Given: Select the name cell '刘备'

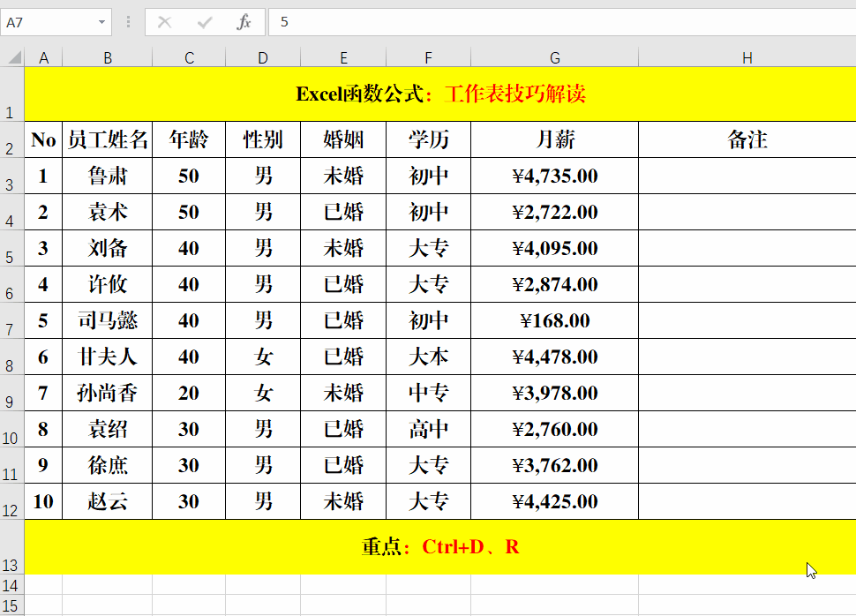Looking at the screenshot, I should tap(108, 248).
